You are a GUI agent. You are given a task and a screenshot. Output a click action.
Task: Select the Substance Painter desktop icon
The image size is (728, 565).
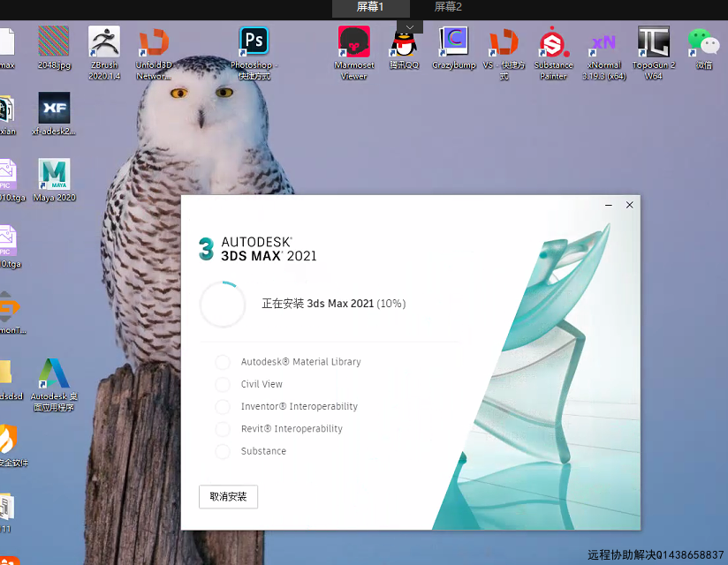click(x=553, y=53)
